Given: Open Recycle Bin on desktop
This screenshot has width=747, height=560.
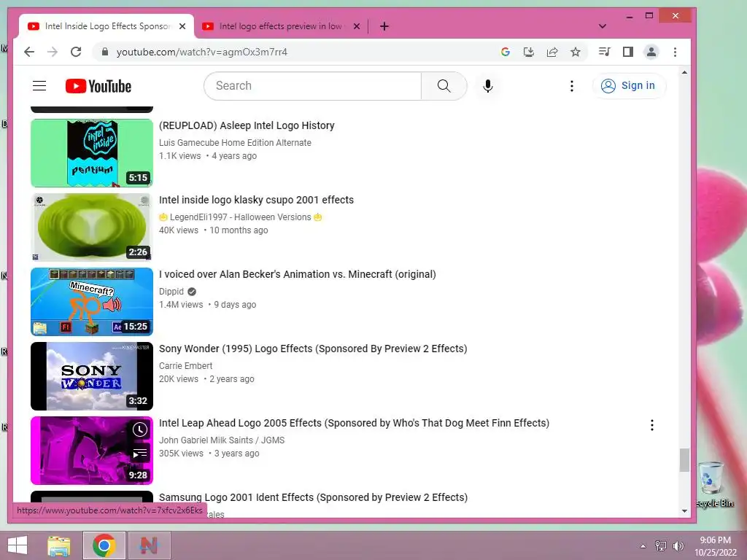Looking at the screenshot, I should click(x=713, y=485).
